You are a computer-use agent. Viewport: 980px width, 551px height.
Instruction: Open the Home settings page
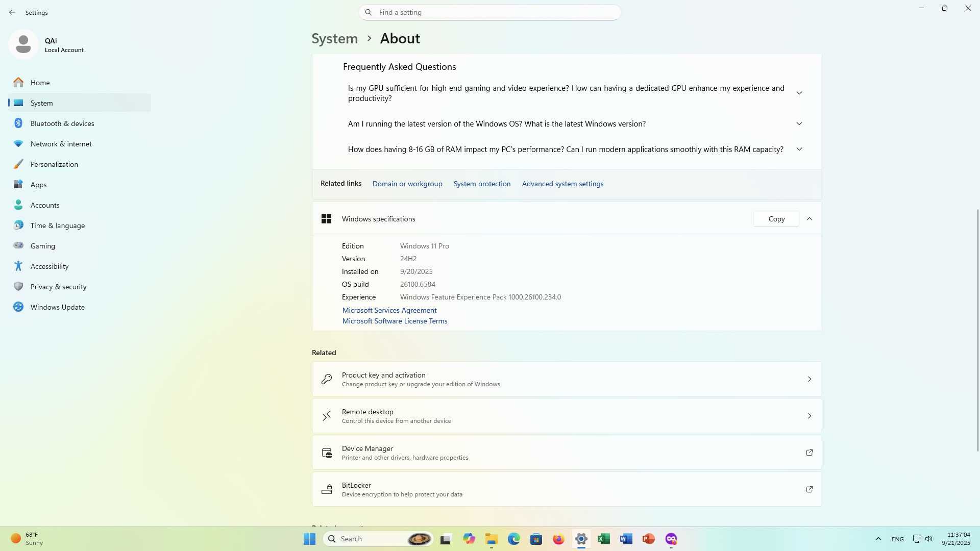tap(80, 83)
